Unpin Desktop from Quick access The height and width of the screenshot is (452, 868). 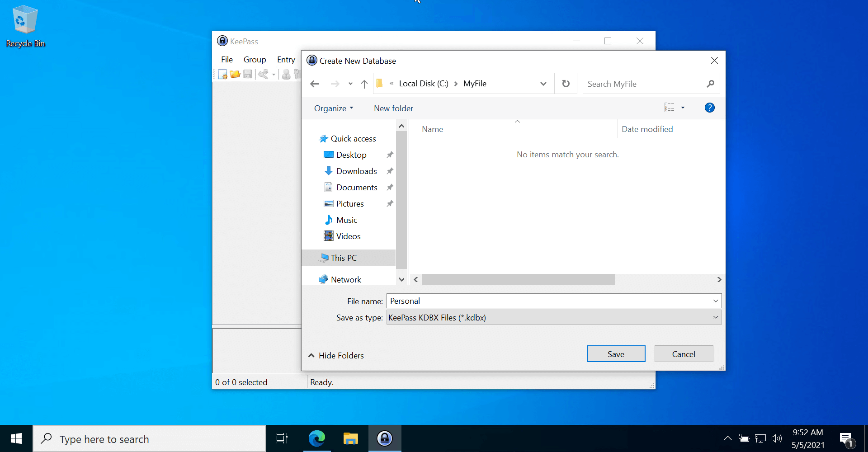point(389,155)
